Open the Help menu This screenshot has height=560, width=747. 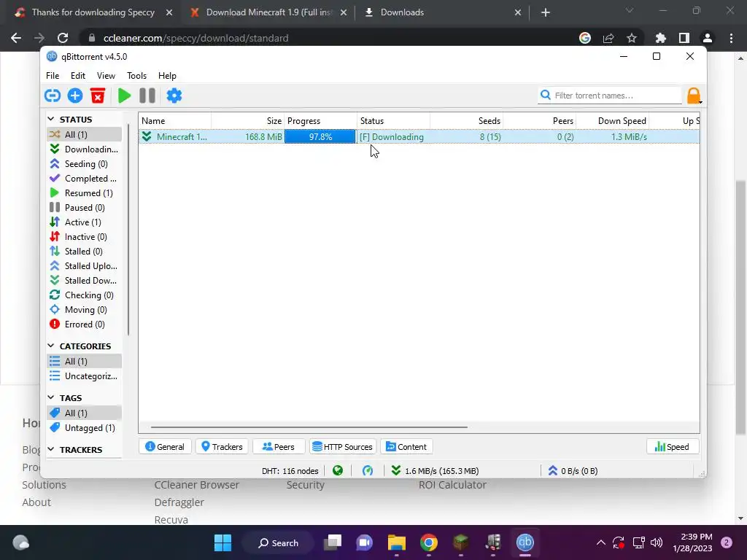[167, 76]
